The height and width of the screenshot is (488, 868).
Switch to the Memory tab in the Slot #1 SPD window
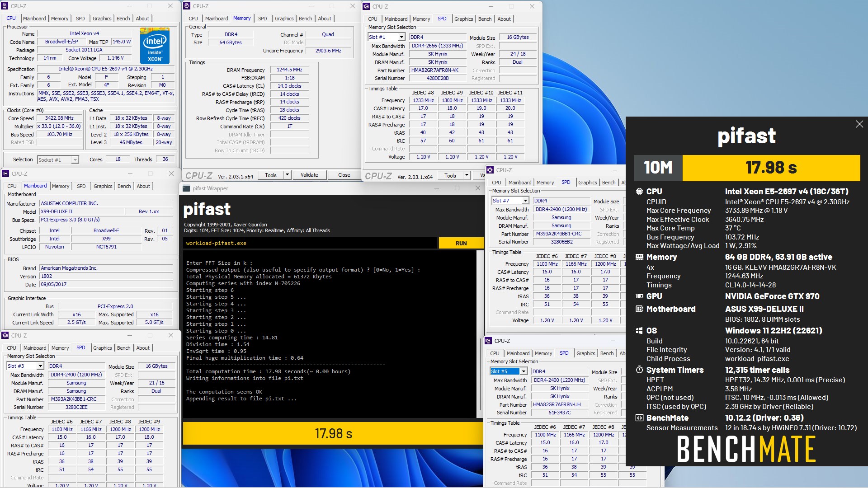pos(421,19)
